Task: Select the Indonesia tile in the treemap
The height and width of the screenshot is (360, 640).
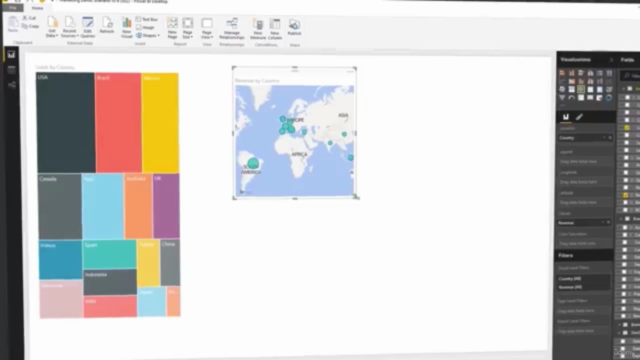Action: (110, 282)
